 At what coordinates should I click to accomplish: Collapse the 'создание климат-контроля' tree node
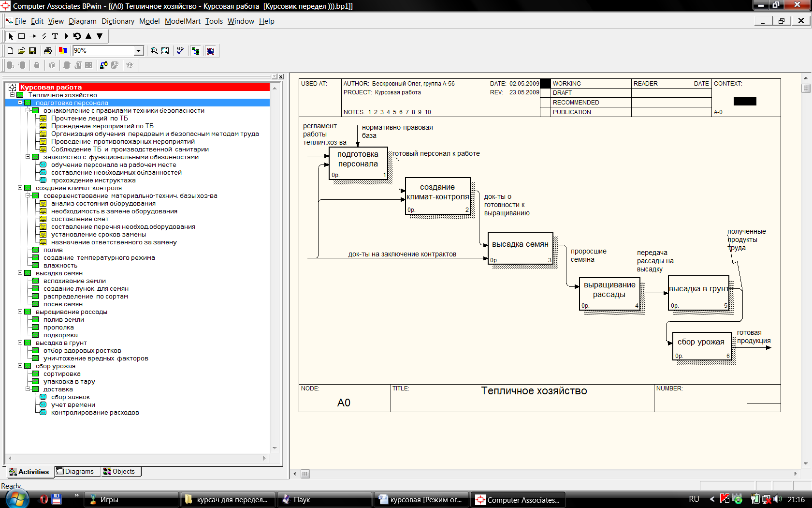[20, 188]
